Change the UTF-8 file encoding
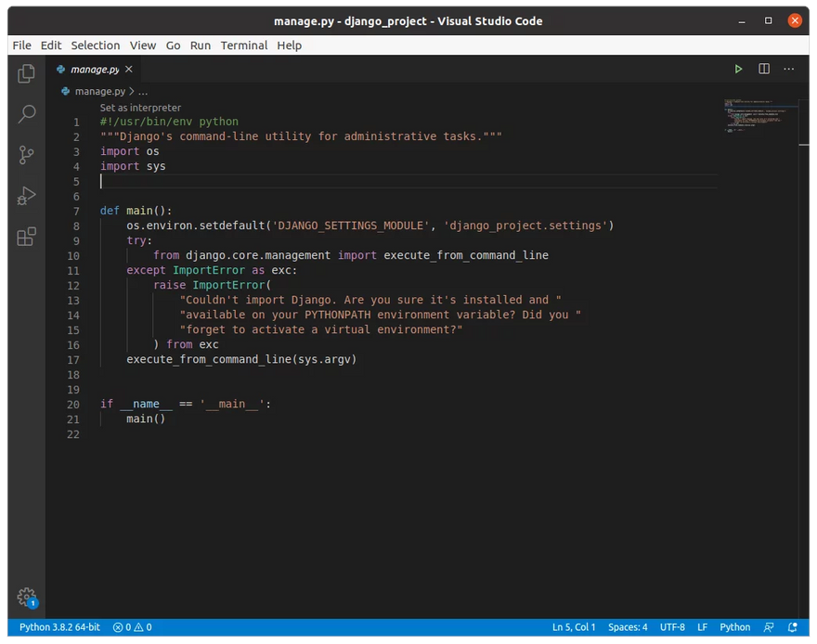Image resolution: width=817 pixels, height=644 pixels. click(672, 627)
